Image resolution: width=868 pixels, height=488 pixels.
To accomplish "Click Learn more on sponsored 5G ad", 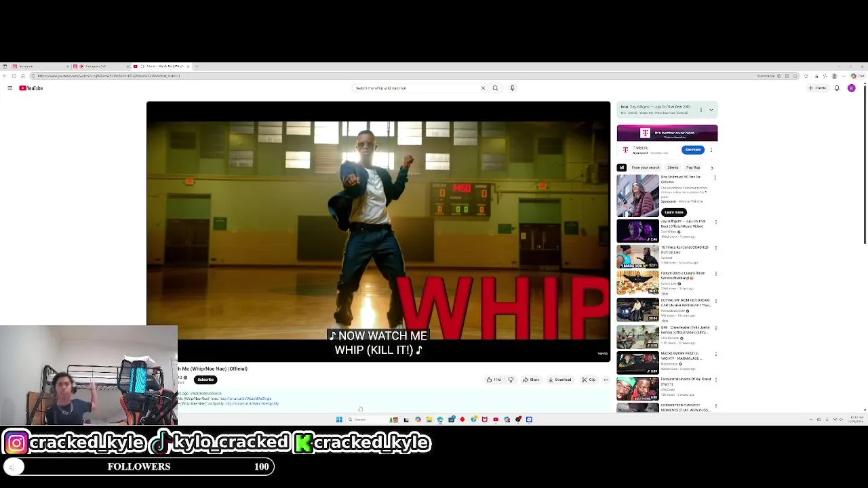I will 673,212.
